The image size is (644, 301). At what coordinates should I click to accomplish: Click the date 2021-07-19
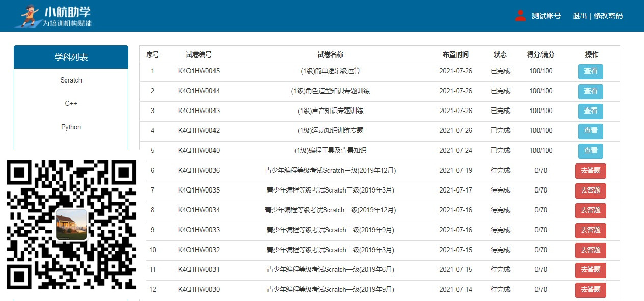455,171
